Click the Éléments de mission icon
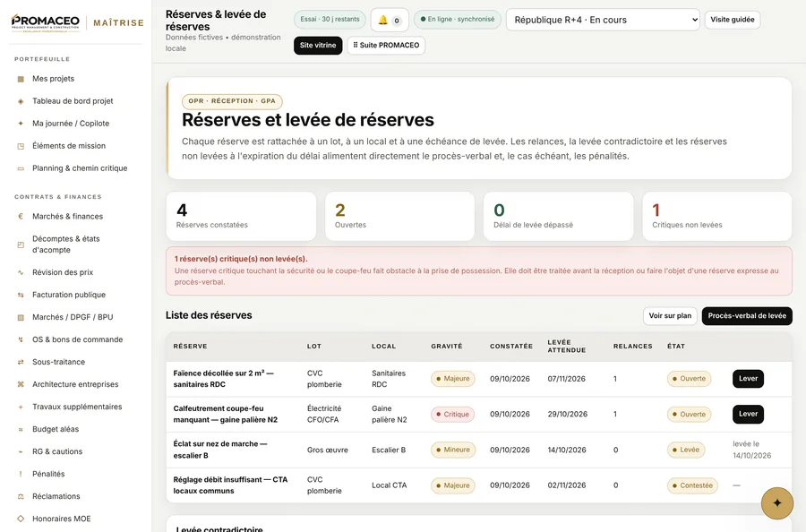 click(21, 146)
